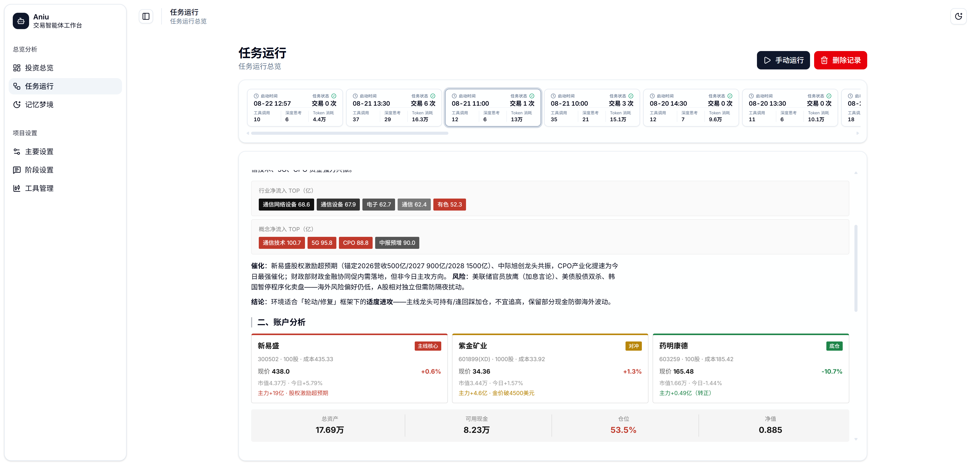
Task: Click the 可用现金 8.23万 value
Action: click(476, 430)
